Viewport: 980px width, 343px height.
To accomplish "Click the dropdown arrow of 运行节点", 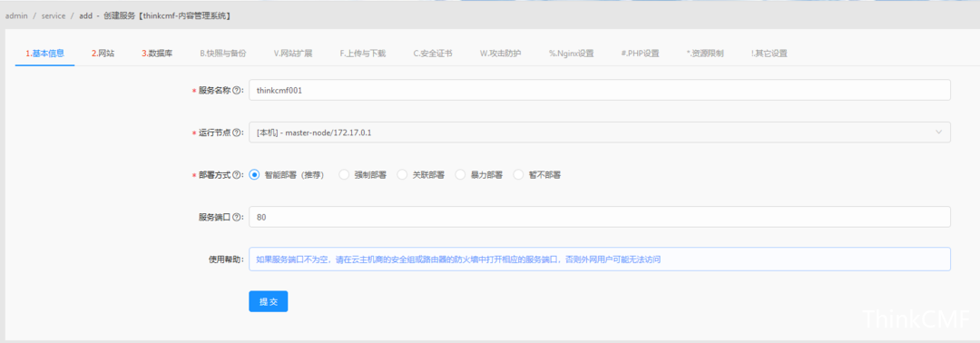I will 938,132.
